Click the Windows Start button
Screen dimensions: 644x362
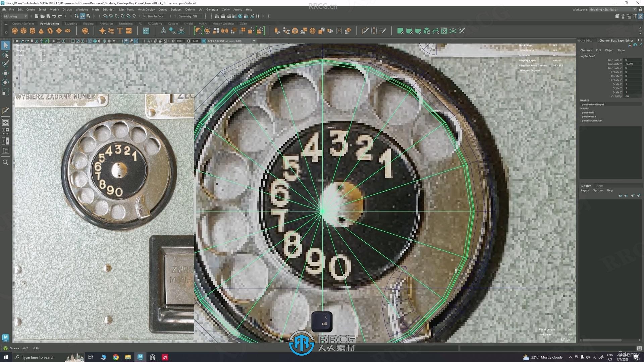coord(6,357)
